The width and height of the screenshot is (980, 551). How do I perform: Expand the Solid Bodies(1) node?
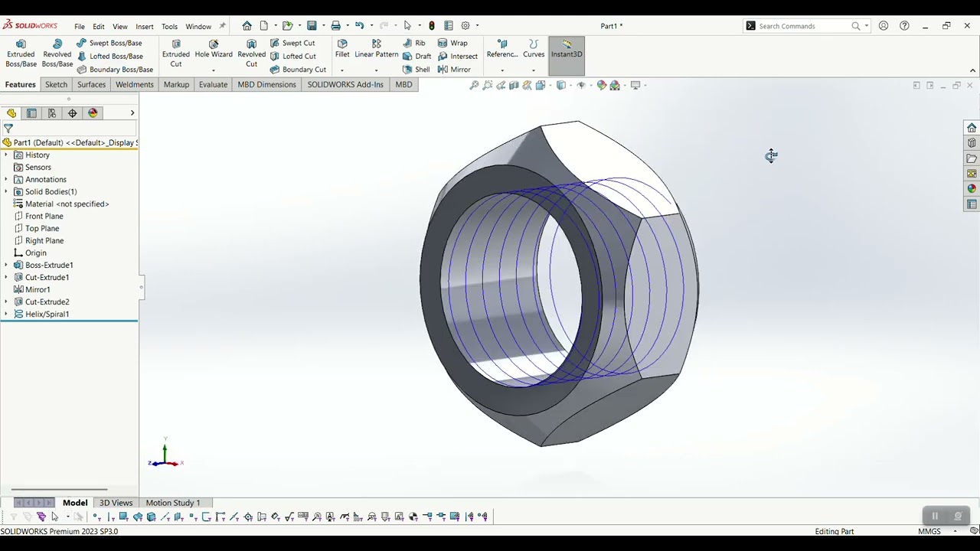pyautogui.click(x=6, y=191)
